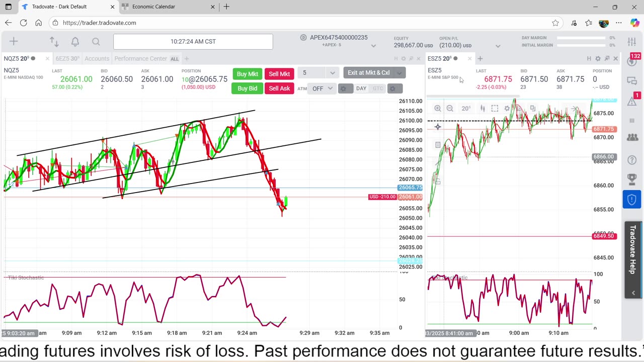Open the symbol search magnifier
The width and height of the screenshot is (644, 362).
[x=96, y=42]
